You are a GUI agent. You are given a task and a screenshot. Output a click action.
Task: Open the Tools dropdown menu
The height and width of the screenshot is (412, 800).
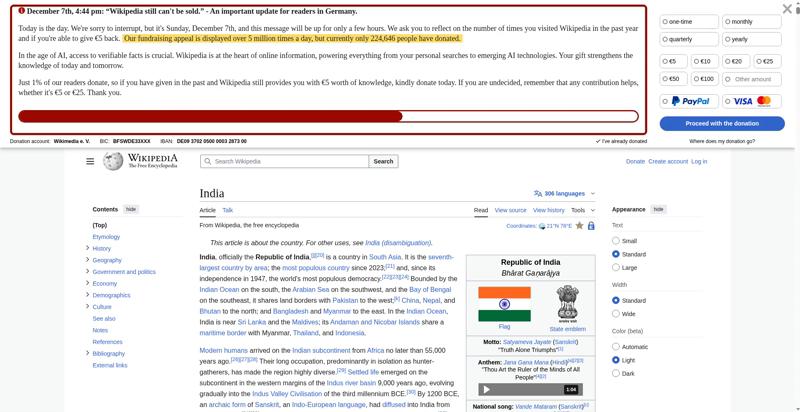[583, 210]
